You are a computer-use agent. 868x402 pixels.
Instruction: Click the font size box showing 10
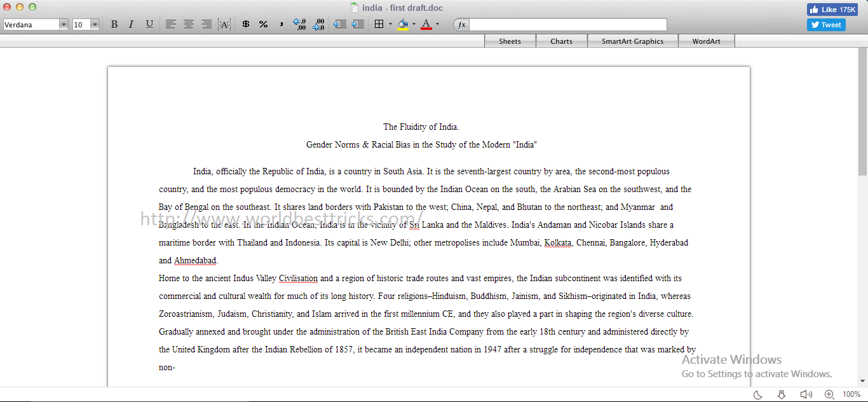point(81,25)
